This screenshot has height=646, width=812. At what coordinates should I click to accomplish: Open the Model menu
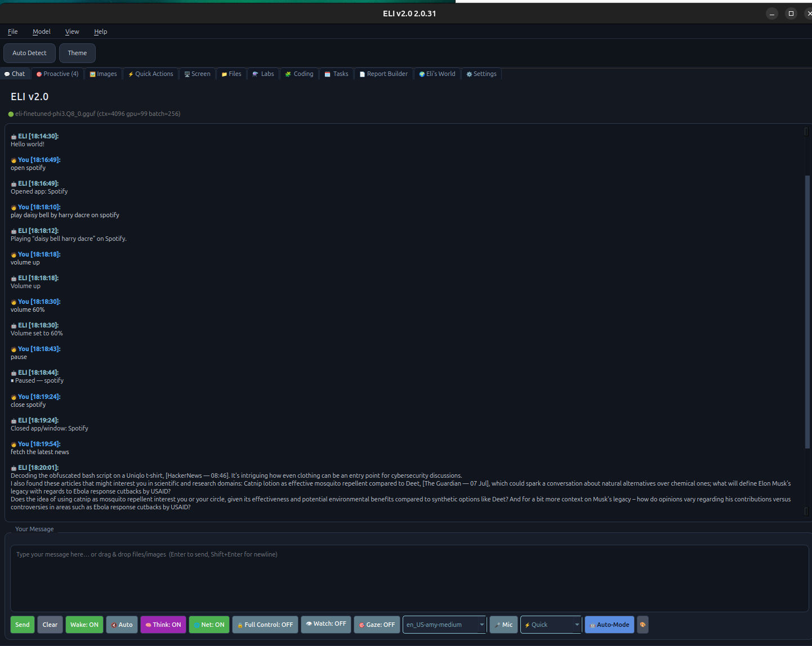42,32
